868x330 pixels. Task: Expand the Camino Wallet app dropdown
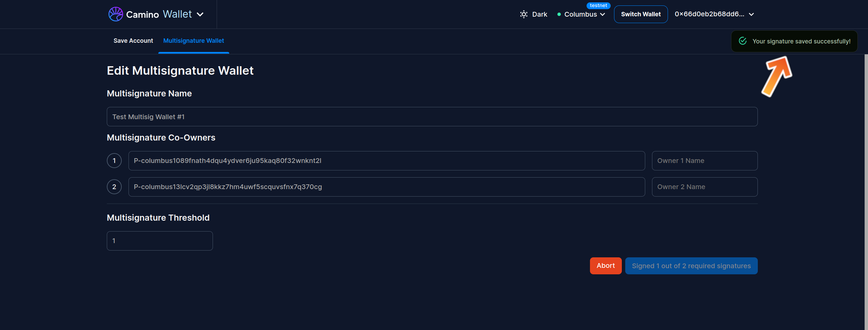pyautogui.click(x=200, y=14)
